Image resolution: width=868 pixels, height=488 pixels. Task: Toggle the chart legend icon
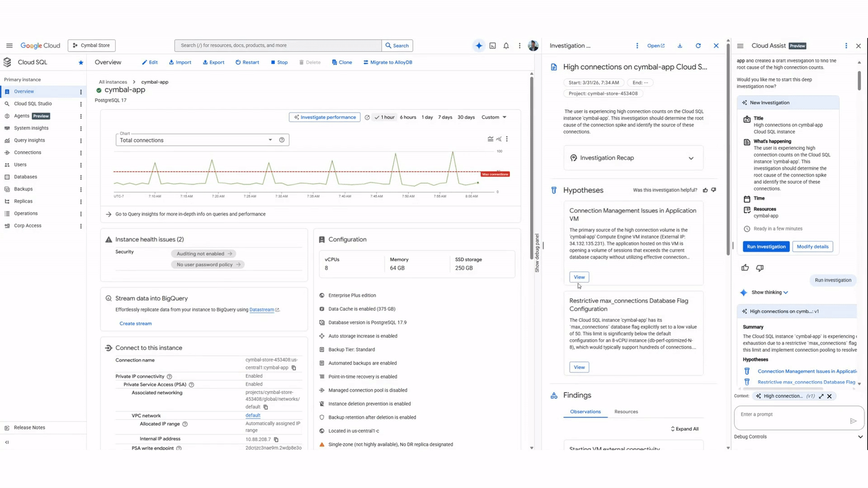click(x=490, y=139)
